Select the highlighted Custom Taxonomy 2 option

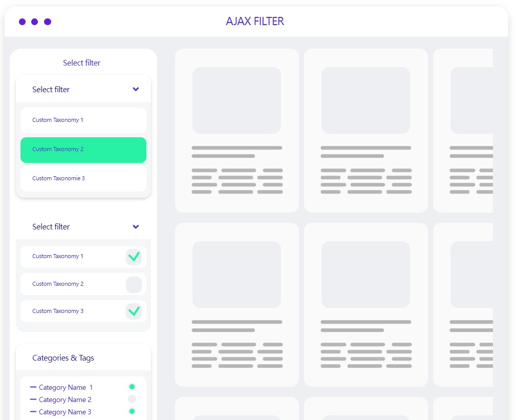(x=83, y=150)
